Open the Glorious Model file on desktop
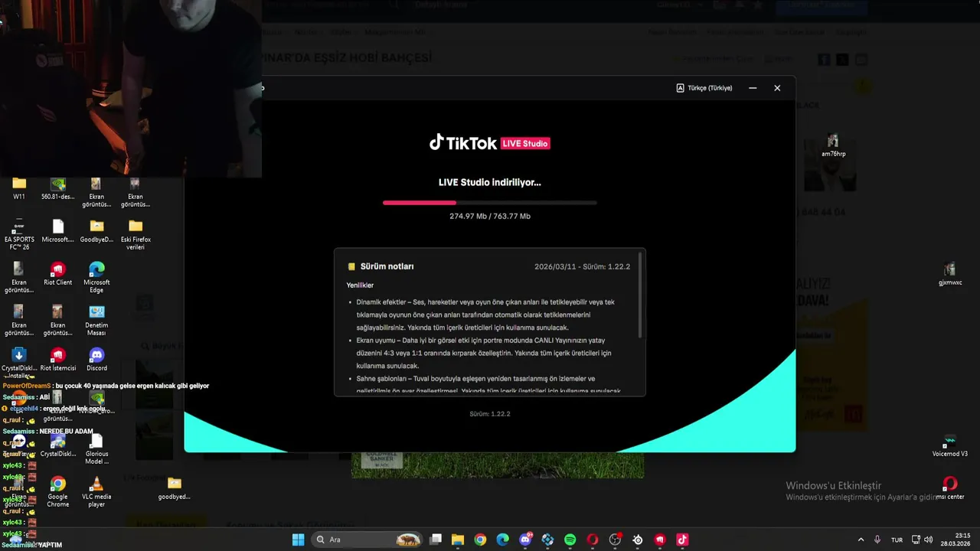The image size is (980, 551). point(96,449)
